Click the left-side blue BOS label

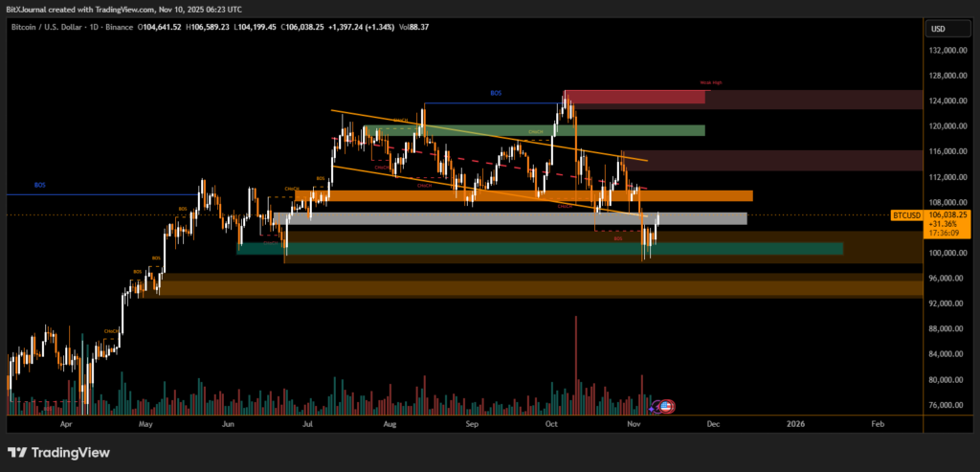click(x=39, y=185)
